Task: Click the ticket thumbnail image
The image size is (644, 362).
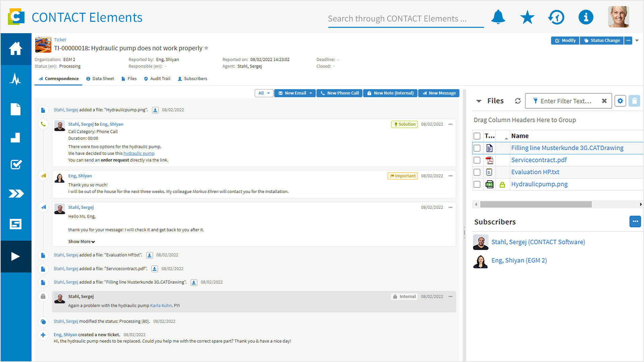Action: point(43,45)
